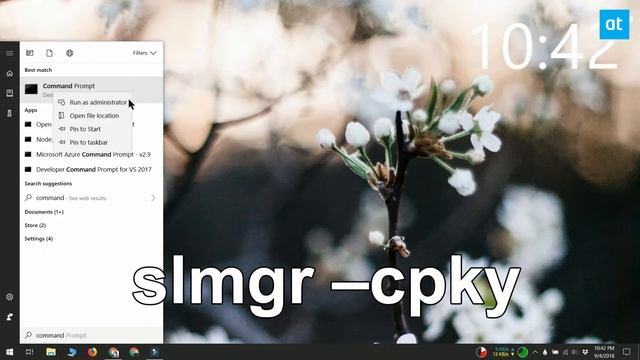This screenshot has width=640, height=360.
Task: Expand the Store (2) results group
Action: 35,225
